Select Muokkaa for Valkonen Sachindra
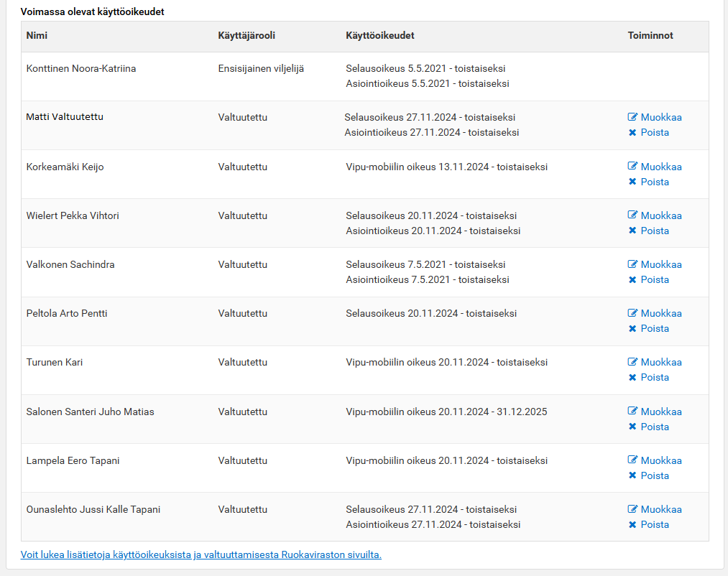This screenshot has height=576, width=728. (x=660, y=264)
